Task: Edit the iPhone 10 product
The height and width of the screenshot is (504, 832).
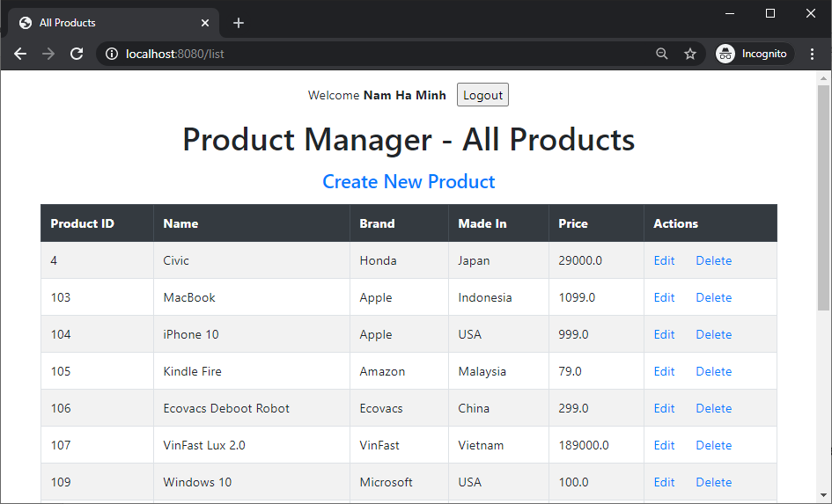Action: pos(664,334)
